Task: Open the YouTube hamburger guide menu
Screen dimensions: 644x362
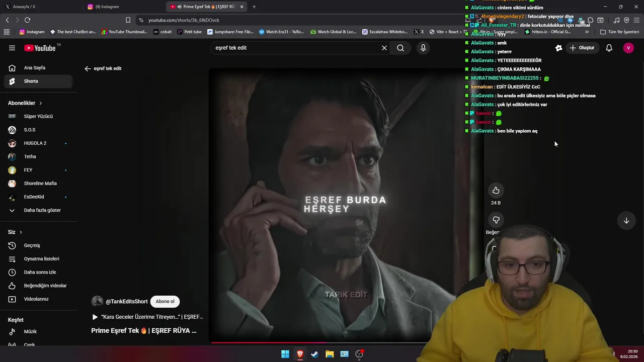Action: pos(12,48)
